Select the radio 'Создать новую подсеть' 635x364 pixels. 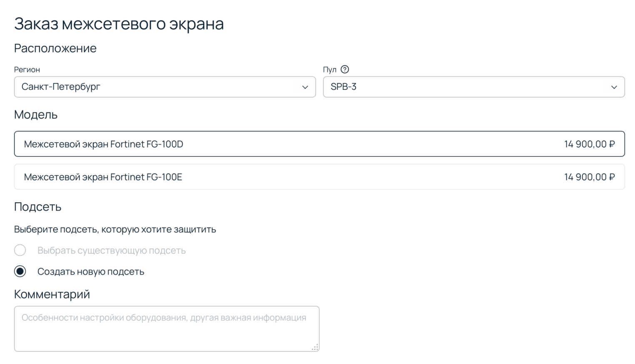point(20,271)
